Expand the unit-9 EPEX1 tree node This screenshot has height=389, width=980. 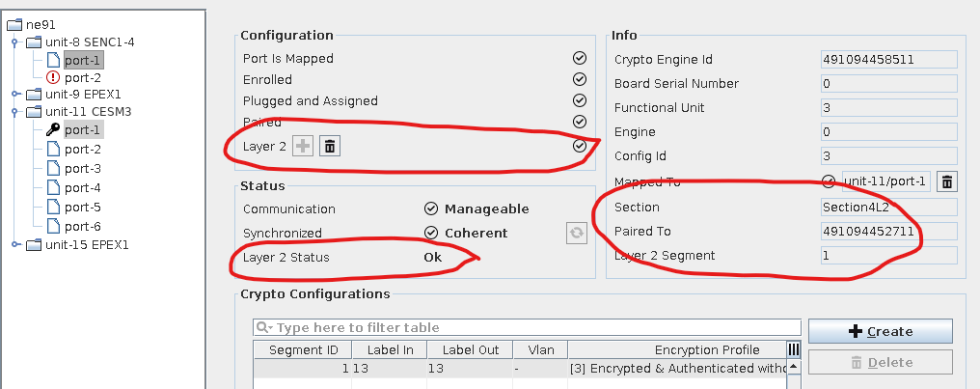coord(15,95)
